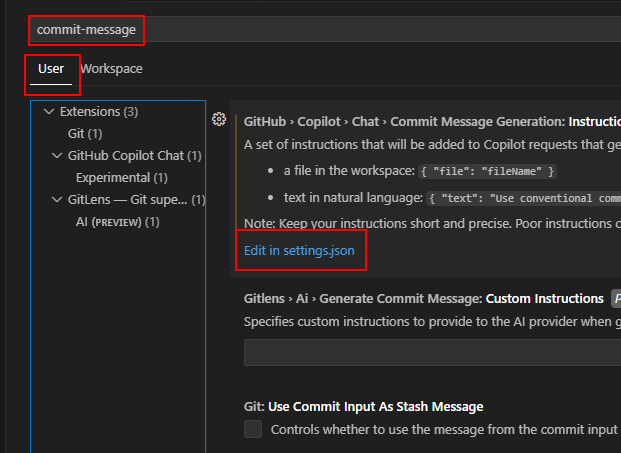621x453 pixels.
Task: Click the "Note: Keep your instructions short" line
Action: 432,224
